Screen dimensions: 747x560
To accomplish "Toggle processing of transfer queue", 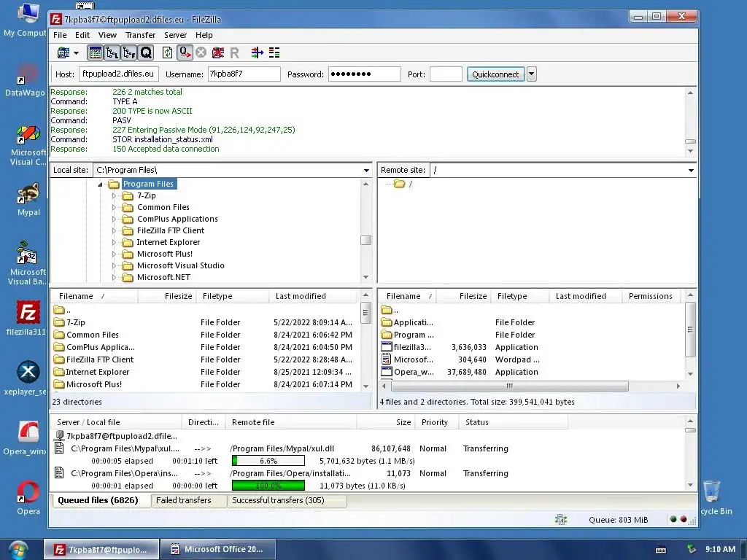I will click(x=185, y=52).
